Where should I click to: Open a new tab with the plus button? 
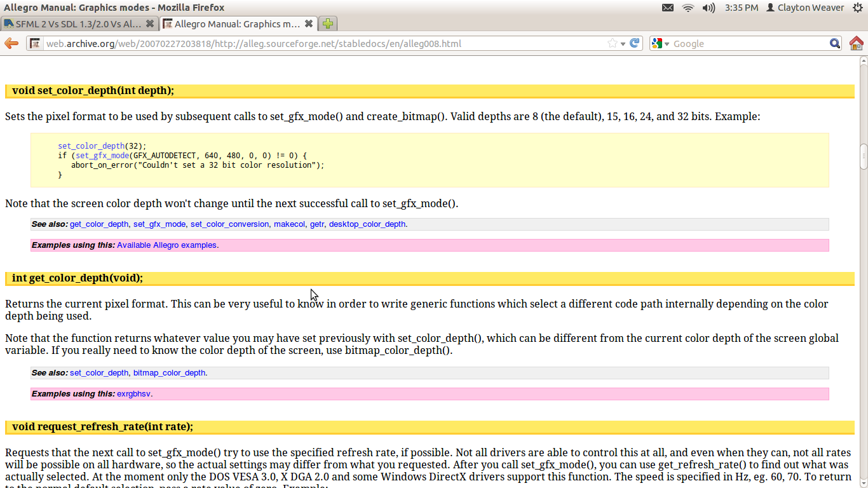tap(327, 24)
